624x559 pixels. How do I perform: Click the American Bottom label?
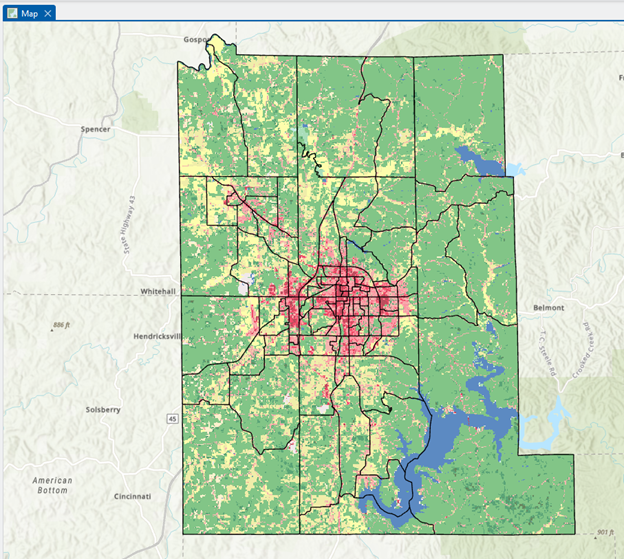[x=50, y=486]
